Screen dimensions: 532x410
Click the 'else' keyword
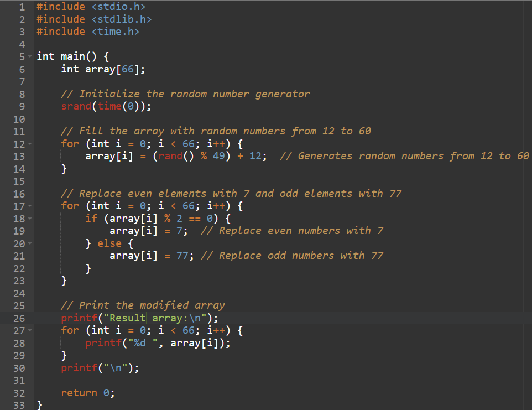tap(109, 243)
